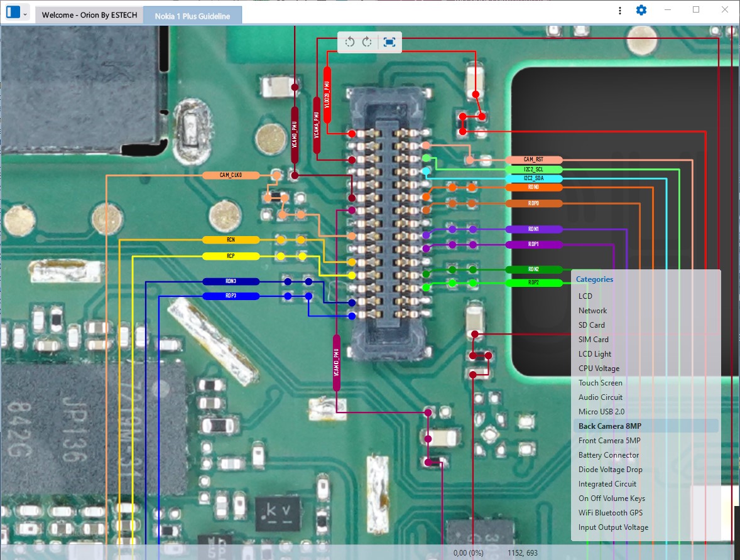740x560 pixels.
Task: Click the green I2C2_SCL signal label
Action: (x=533, y=170)
